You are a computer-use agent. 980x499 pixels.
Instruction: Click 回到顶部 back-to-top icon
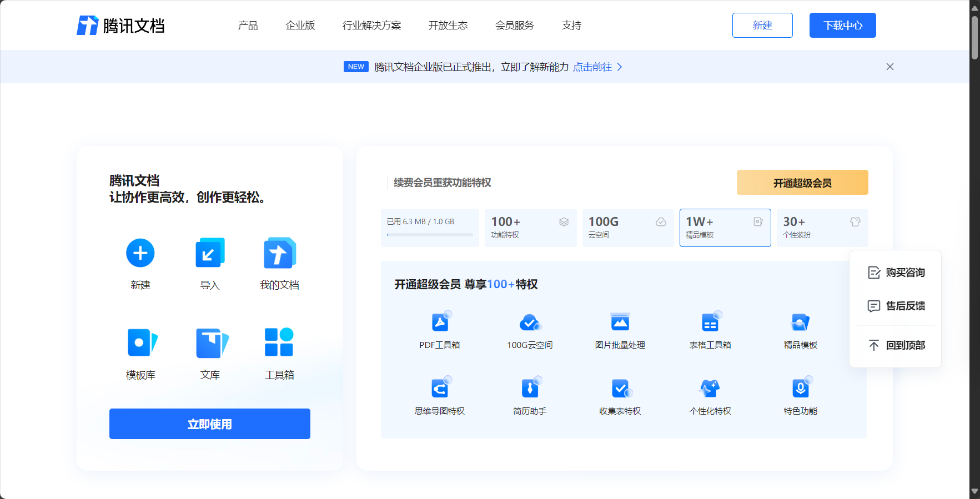[874, 345]
